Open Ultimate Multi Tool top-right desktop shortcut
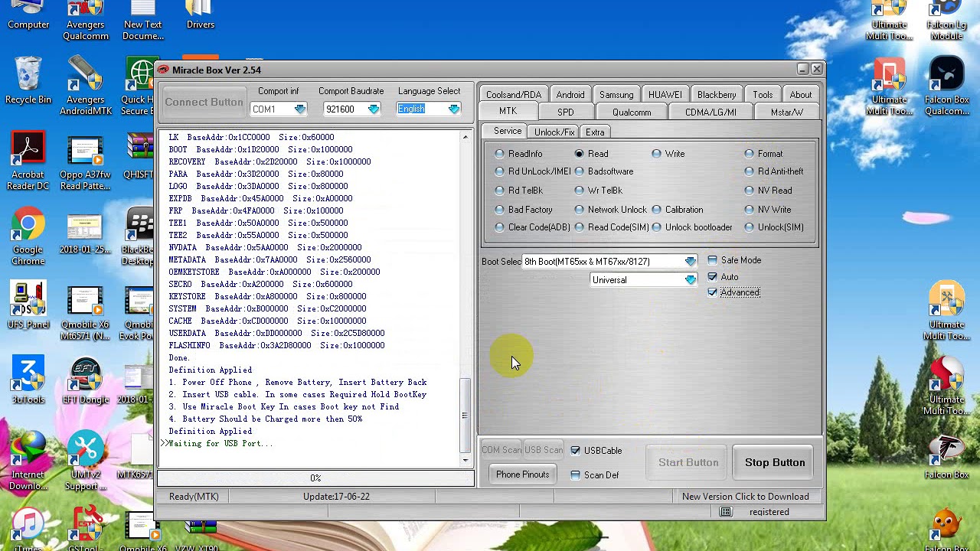 [x=889, y=21]
